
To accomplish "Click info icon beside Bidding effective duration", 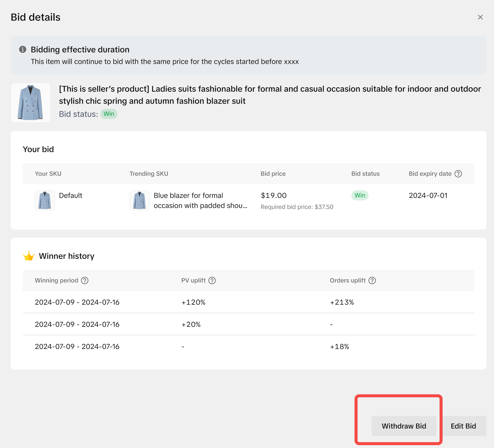I will 23,50.
